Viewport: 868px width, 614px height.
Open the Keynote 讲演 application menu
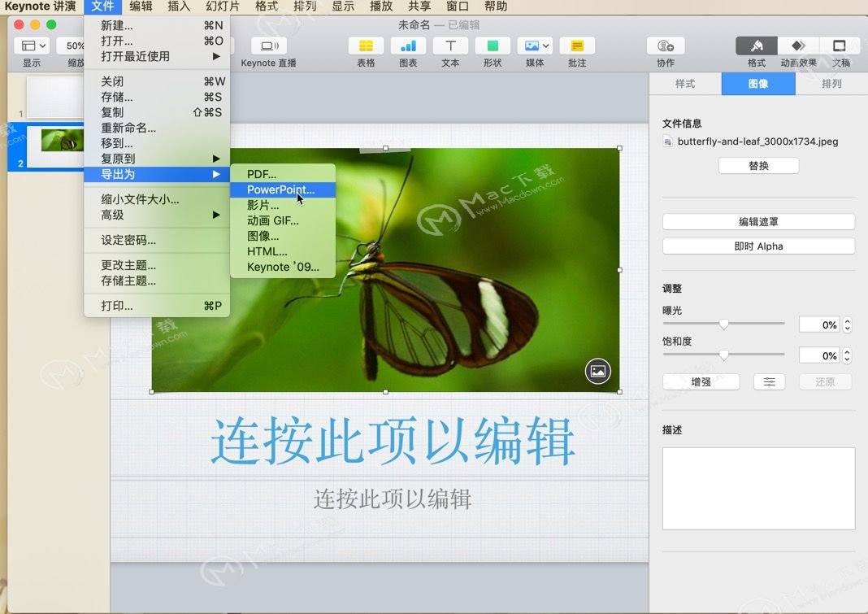coord(40,7)
